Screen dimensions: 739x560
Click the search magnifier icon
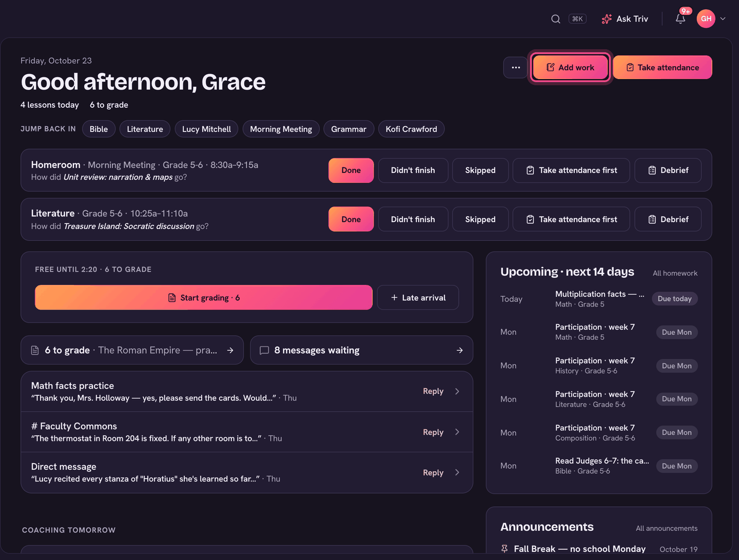tap(555, 19)
